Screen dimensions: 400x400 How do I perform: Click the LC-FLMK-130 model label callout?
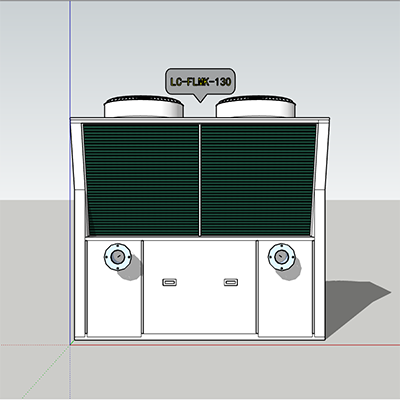point(200,82)
